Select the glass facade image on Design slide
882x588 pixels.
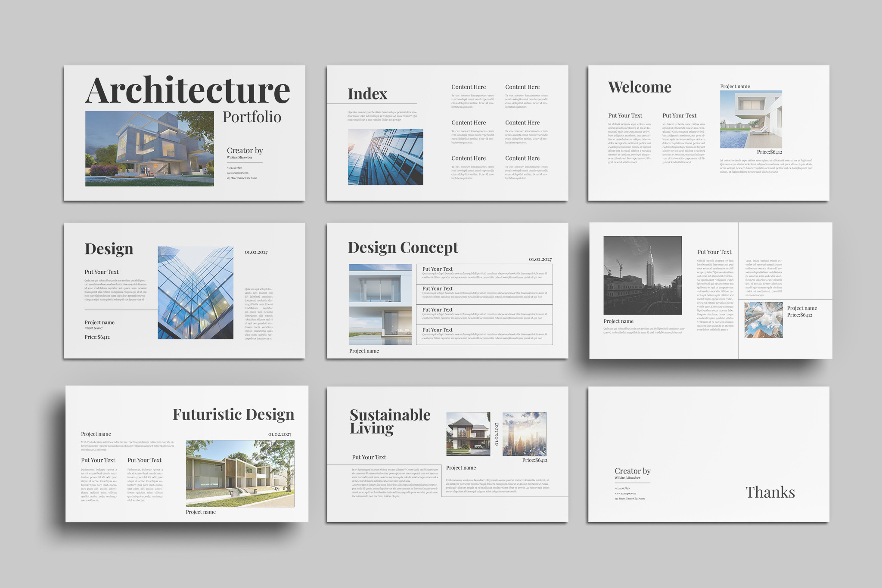196,293
